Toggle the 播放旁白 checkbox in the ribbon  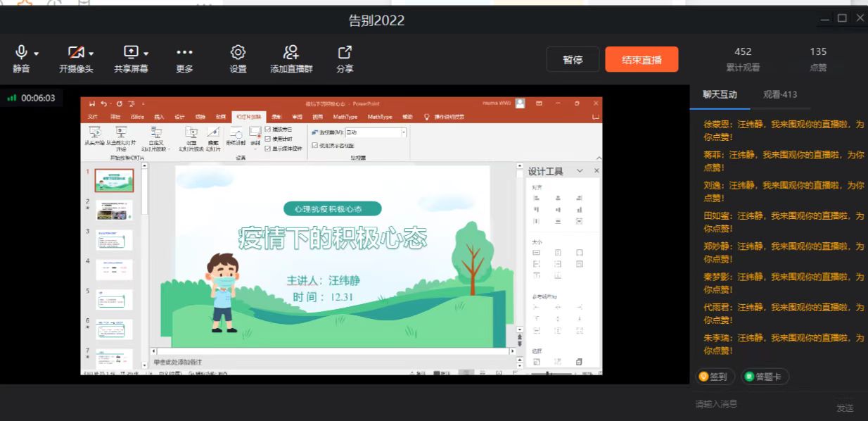coord(268,130)
